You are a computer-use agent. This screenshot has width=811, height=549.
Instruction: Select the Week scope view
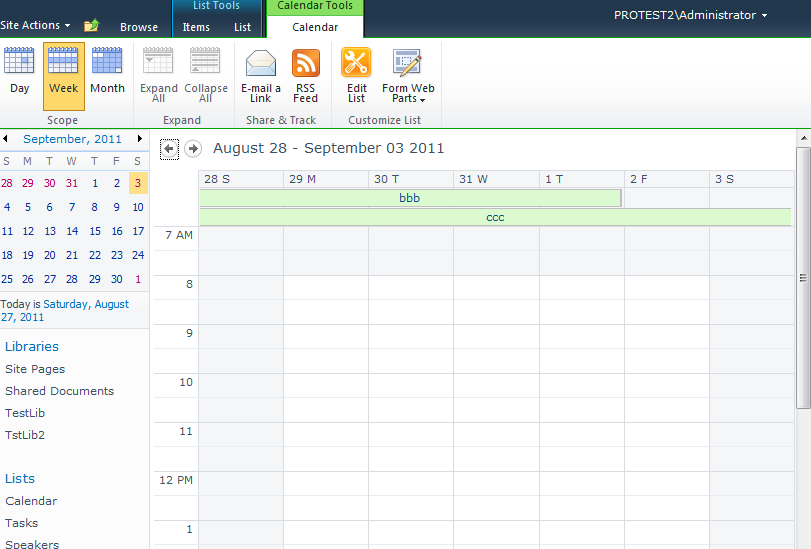63,74
